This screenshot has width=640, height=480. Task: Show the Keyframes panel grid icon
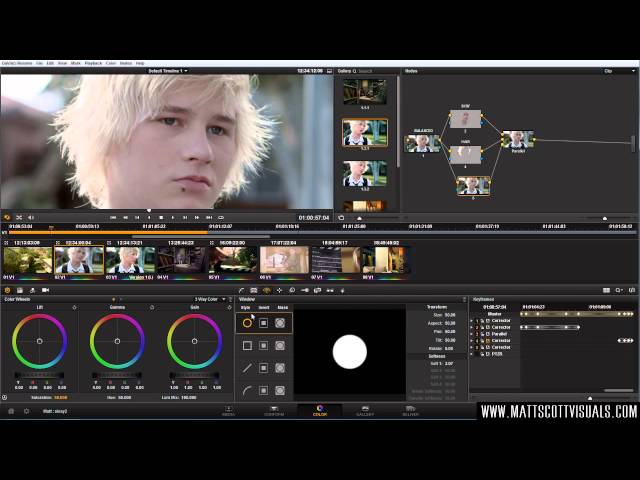pyautogui.click(x=607, y=290)
